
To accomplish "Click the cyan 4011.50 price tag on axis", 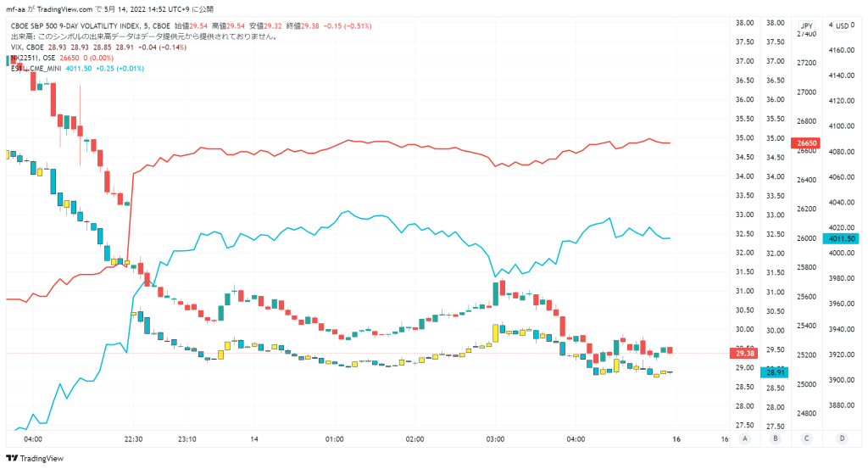I will click(842, 238).
